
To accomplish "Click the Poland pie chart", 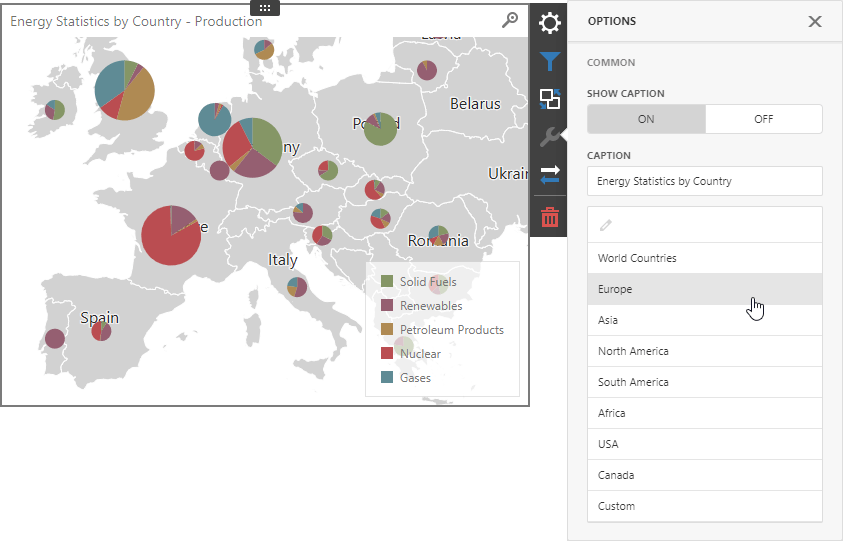I will click(380, 129).
